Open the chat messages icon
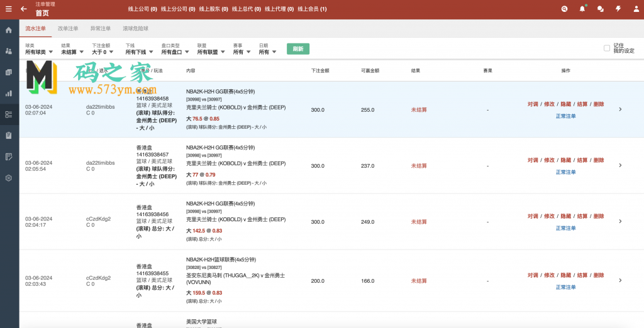This screenshot has width=644, height=328. point(600,9)
